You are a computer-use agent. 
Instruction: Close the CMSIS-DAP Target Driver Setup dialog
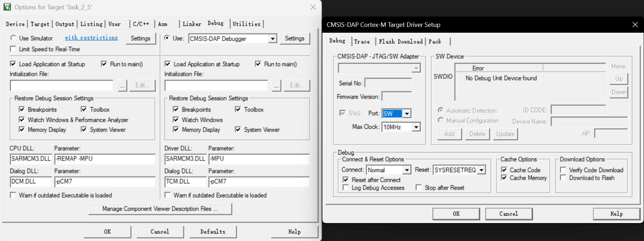pyautogui.click(x=635, y=25)
